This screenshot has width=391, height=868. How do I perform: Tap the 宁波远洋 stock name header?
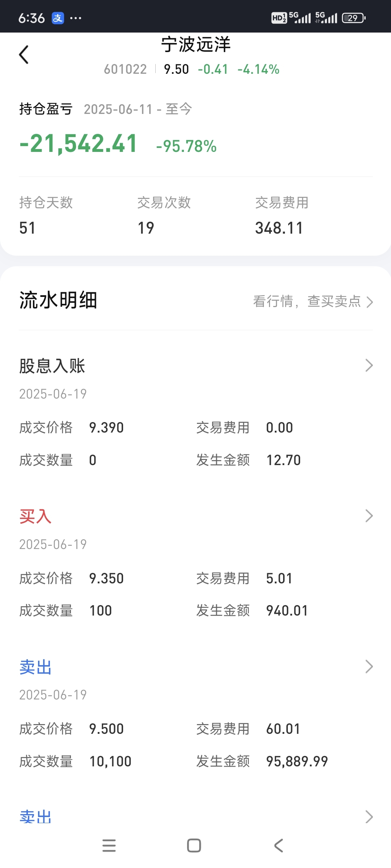click(196, 44)
